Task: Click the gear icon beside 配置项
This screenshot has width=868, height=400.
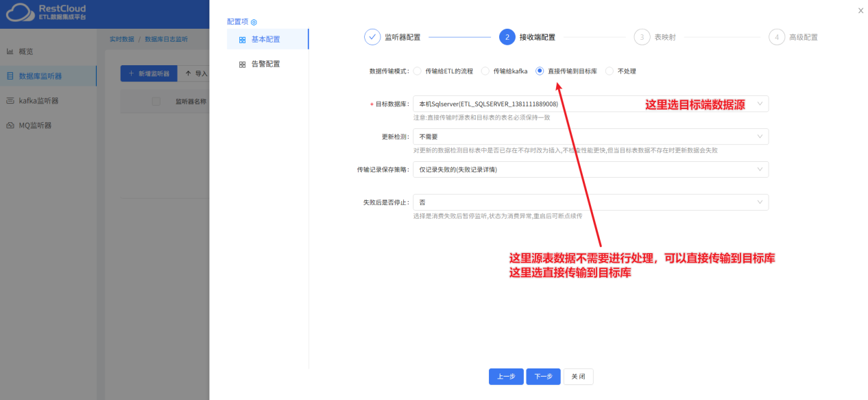Action: click(x=254, y=21)
